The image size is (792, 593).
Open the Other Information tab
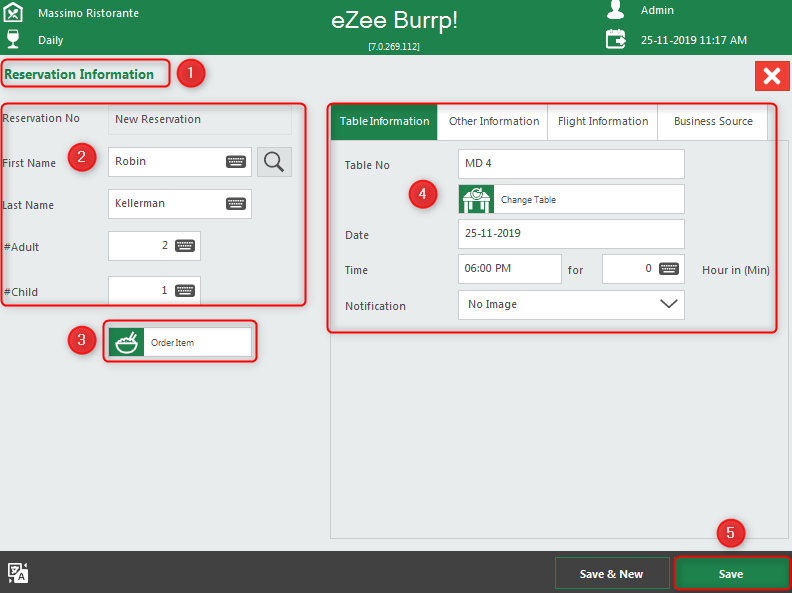493,122
